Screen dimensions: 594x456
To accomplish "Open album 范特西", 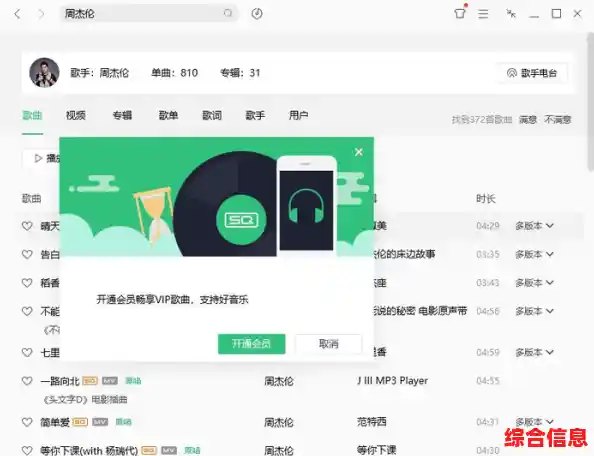I will pos(372,422).
